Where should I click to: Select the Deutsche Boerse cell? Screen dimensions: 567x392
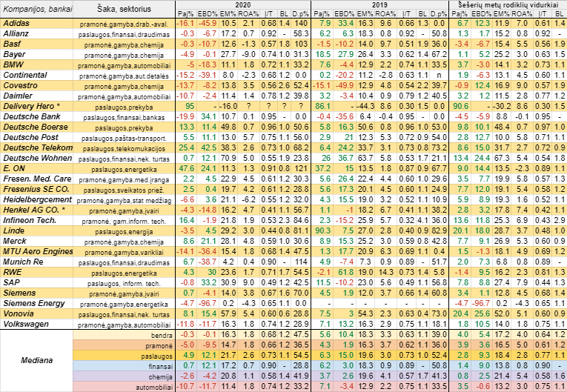coord(37,127)
